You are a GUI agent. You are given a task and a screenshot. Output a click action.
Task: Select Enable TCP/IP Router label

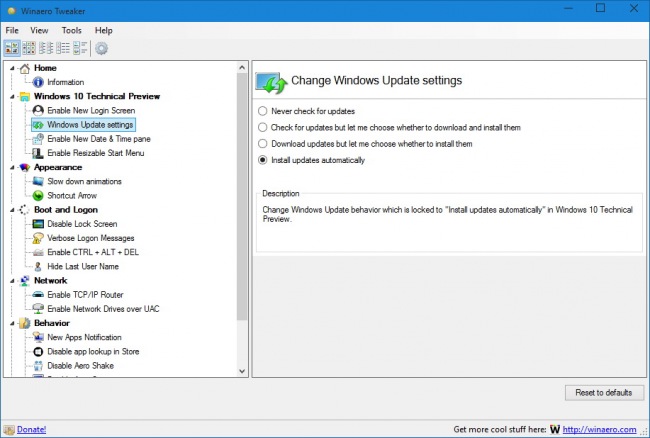[x=85, y=295]
